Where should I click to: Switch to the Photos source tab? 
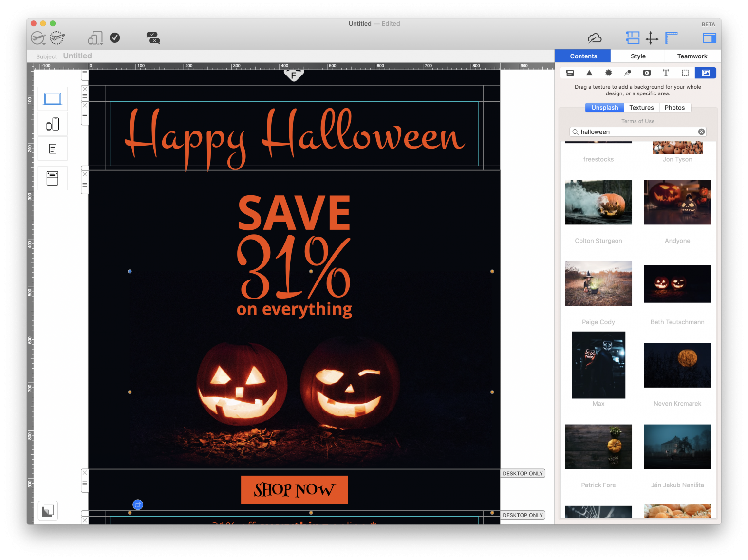click(675, 107)
